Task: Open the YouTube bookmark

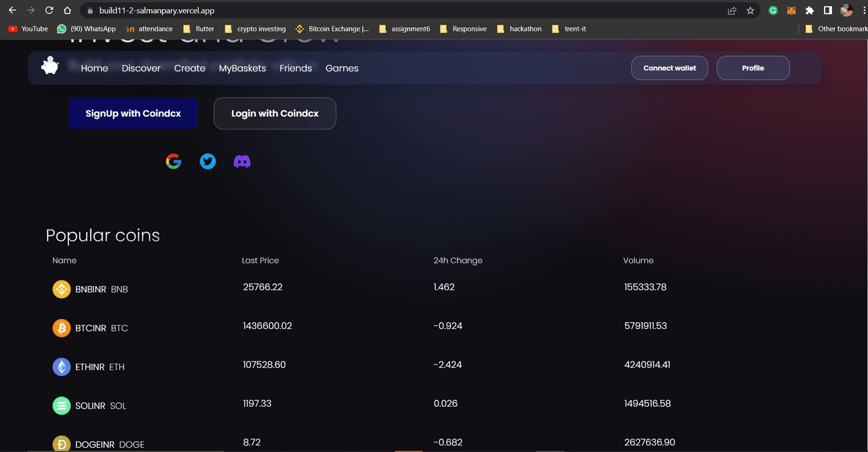Action: pos(28,29)
